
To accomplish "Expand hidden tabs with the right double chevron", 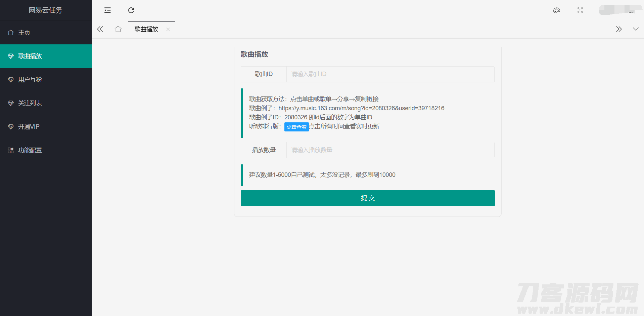I will [619, 29].
